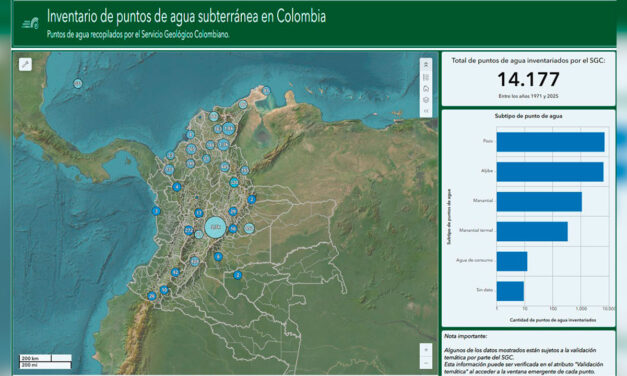This screenshot has width=627, height=376.
Task: Click the cluster marker labeled 42
Action: click(175, 272)
